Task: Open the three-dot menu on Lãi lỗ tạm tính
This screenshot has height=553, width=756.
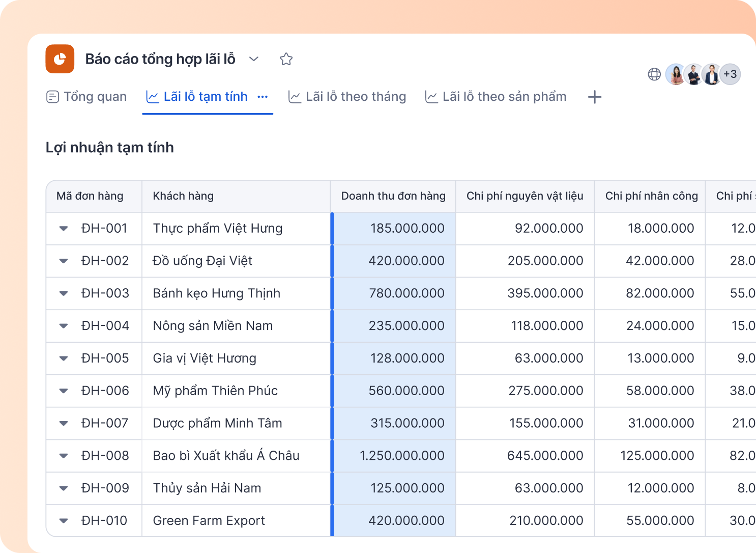Action: point(263,97)
